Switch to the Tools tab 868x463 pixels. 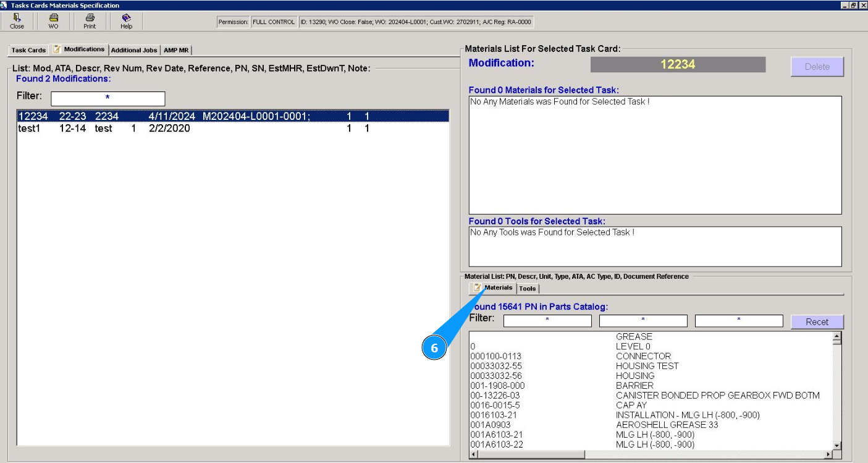click(528, 289)
